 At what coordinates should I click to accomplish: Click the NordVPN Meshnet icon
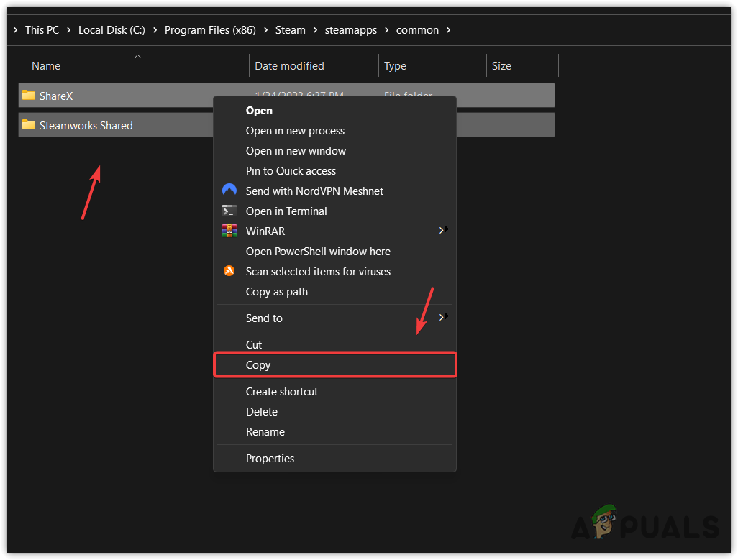tap(229, 191)
